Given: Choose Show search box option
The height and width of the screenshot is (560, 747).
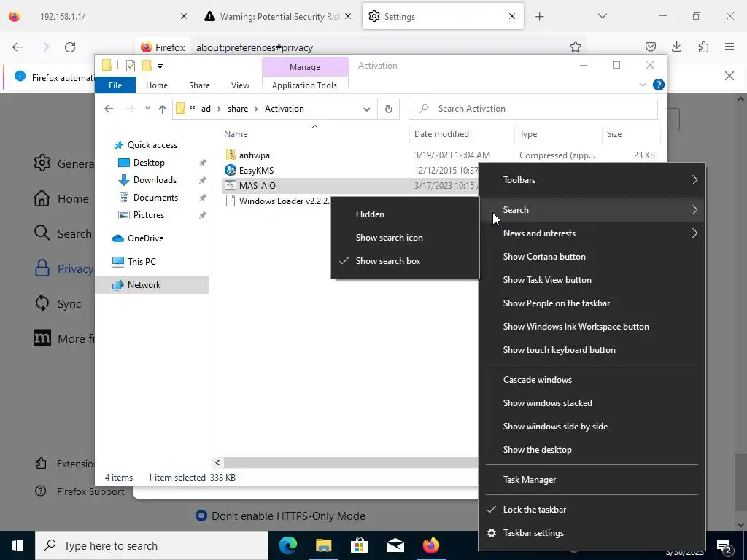Looking at the screenshot, I should coord(405,261).
